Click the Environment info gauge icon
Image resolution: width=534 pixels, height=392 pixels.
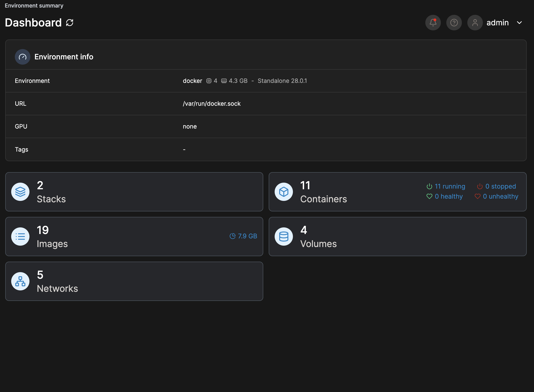(23, 57)
